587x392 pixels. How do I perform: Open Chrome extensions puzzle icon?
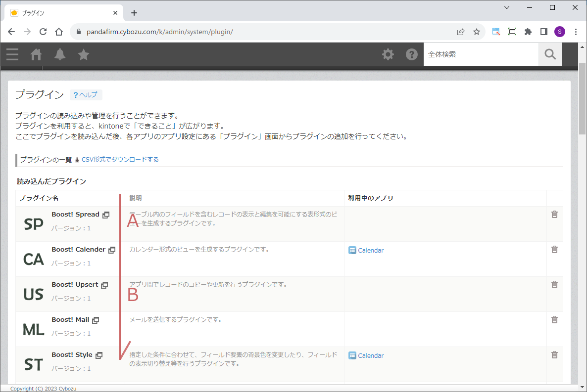528,32
